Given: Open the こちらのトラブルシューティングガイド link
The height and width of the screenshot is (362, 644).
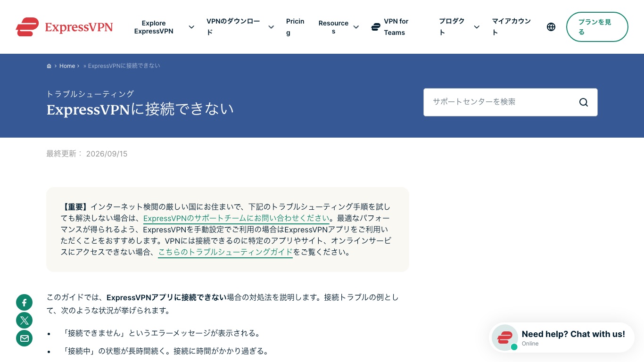Looking at the screenshot, I should 225,252.
